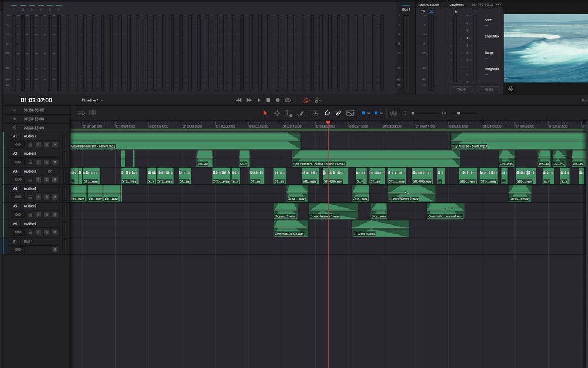Enable the loop playback icon
Image resolution: width=588 pixels, height=368 pixels.
(288, 100)
